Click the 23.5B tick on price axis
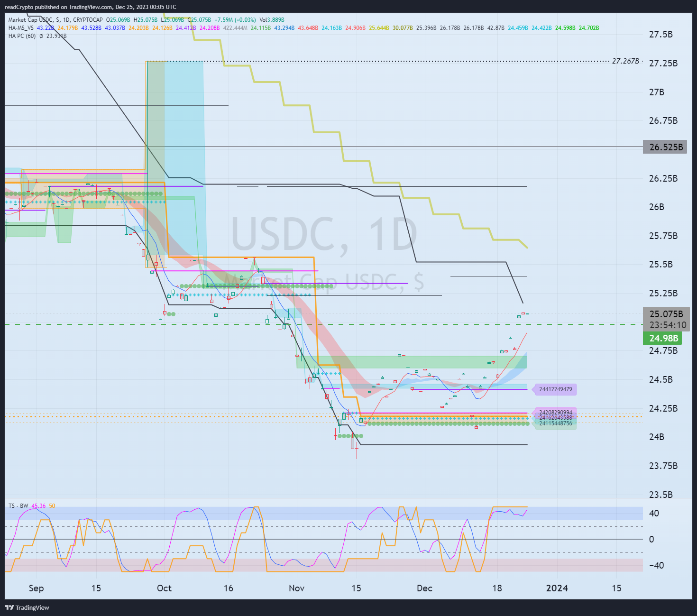697x616 pixels. [x=660, y=495]
